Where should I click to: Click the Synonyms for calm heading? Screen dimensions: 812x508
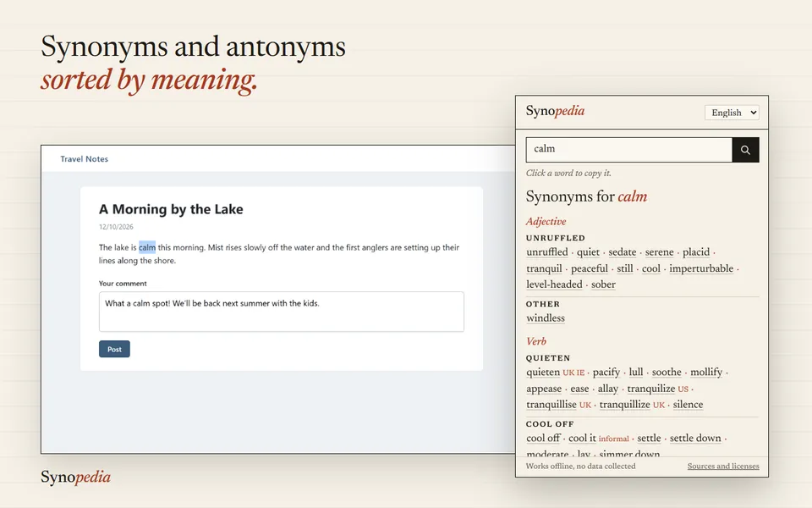[586, 197]
